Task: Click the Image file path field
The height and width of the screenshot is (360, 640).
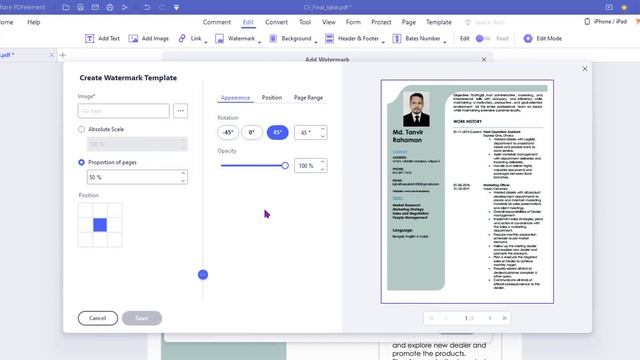Action: (x=124, y=111)
